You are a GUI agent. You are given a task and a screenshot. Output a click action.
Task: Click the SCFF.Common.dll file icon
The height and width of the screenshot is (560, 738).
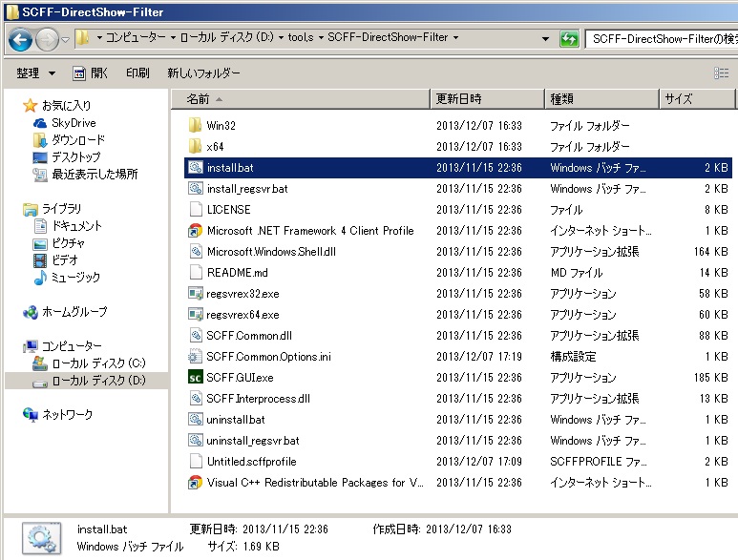tap(196, 335)
